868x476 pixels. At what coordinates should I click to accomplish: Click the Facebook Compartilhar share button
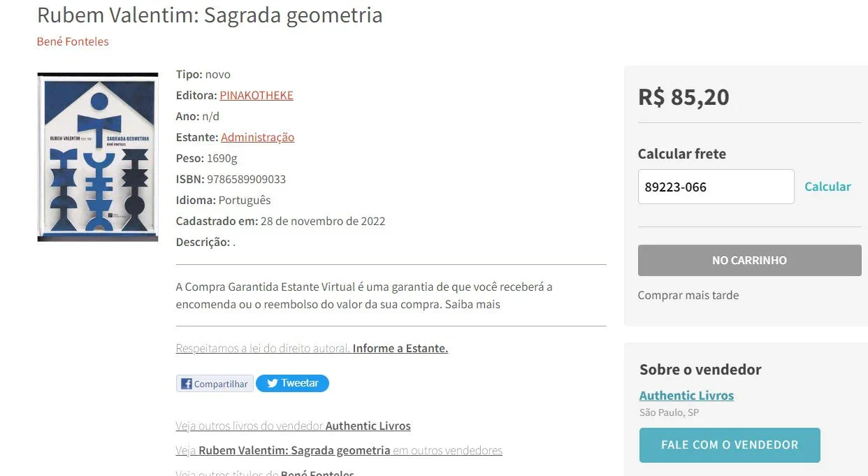pos(215,384)
